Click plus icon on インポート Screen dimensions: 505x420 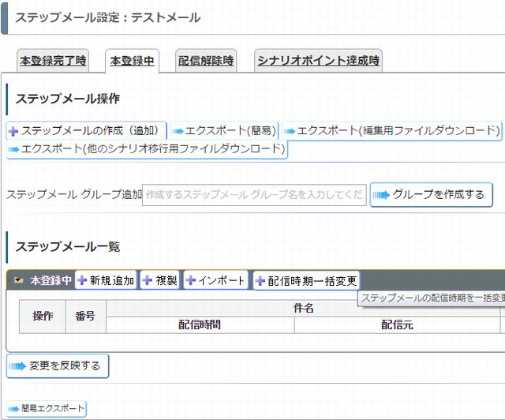pos(191,280)
